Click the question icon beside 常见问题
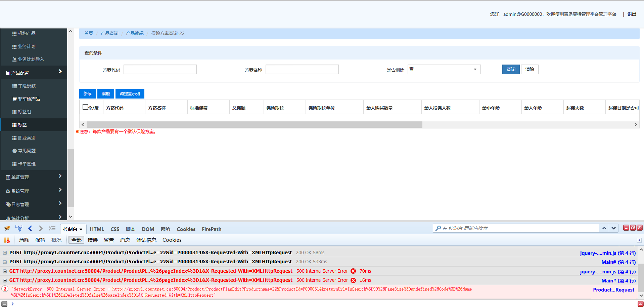The height and width of the screenshot is (308, 644). (14, 151)
